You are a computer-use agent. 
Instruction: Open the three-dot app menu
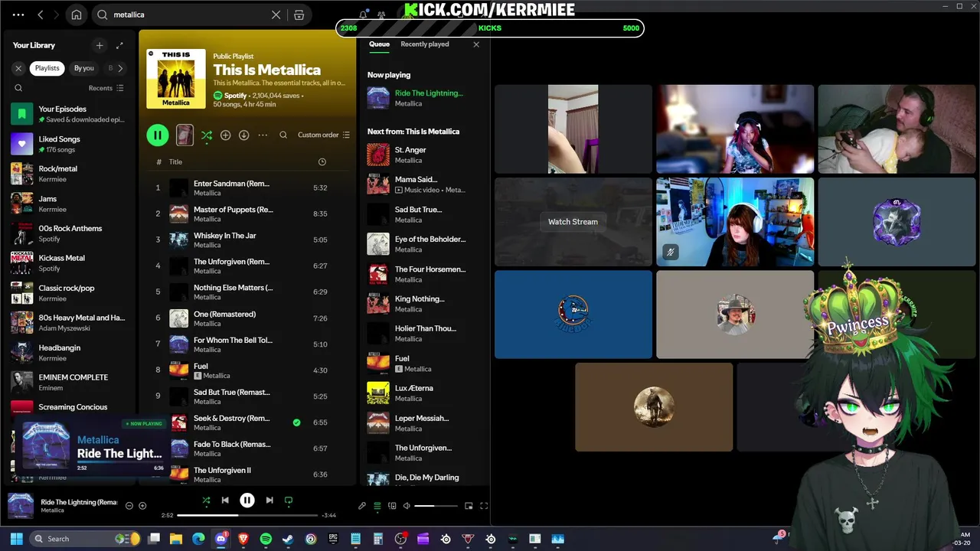tap(18, 15)
